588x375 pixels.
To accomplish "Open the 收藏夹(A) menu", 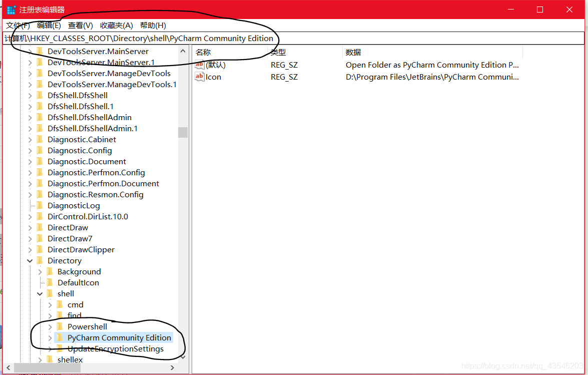I will (x=116, y=26).
